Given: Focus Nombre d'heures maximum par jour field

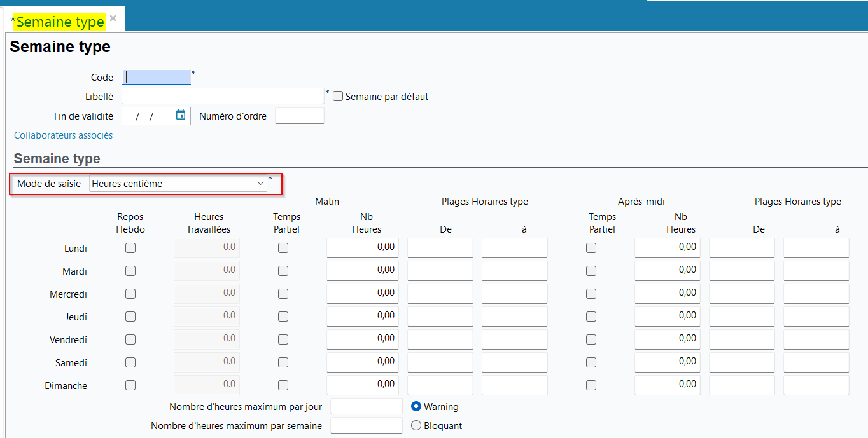Looking at the screenshot, I should [366, 407].
